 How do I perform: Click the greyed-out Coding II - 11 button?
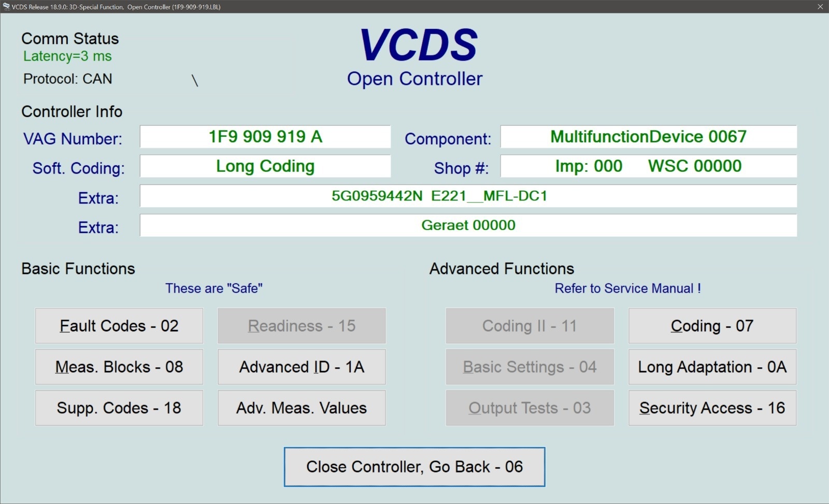[x=530, y=326]
